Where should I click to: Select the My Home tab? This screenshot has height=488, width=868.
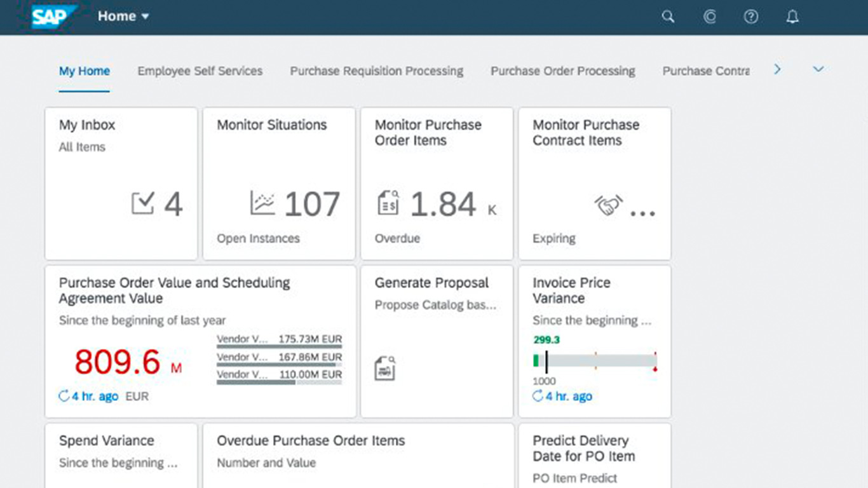coord(85,71)
